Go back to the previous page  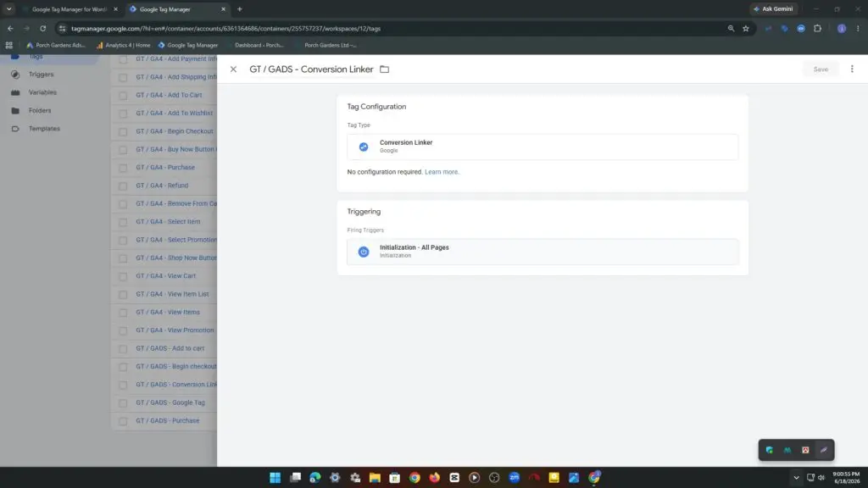tap(10, 28)
